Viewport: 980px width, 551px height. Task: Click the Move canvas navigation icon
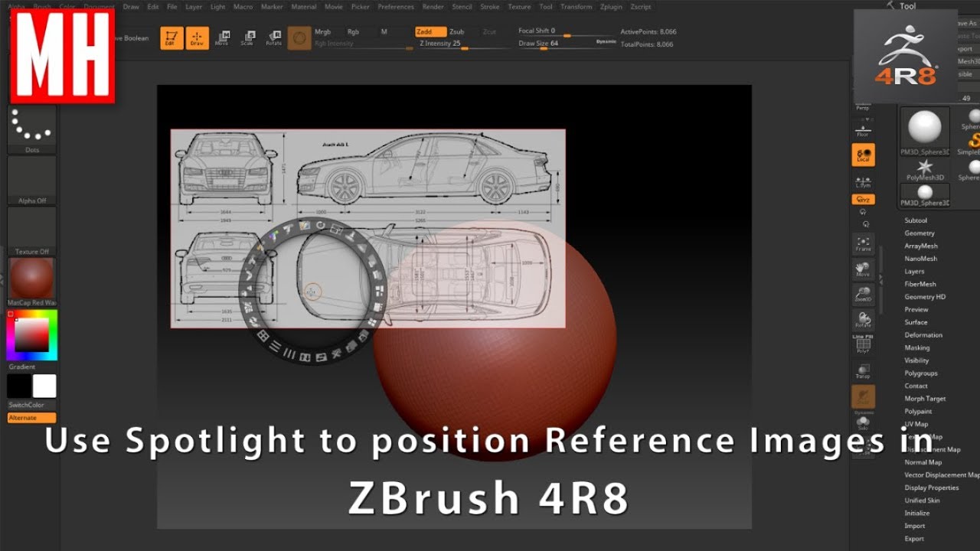[864, 269]
